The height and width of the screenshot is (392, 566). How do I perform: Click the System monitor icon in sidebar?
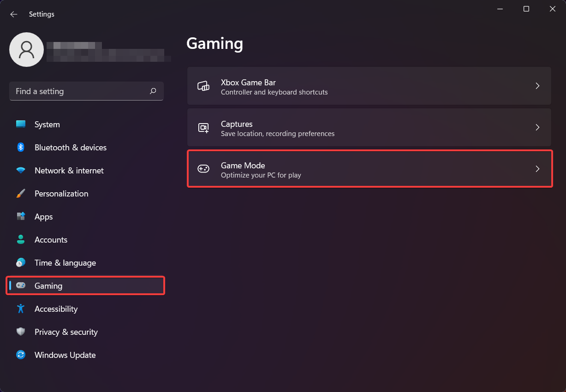(21, 125)
